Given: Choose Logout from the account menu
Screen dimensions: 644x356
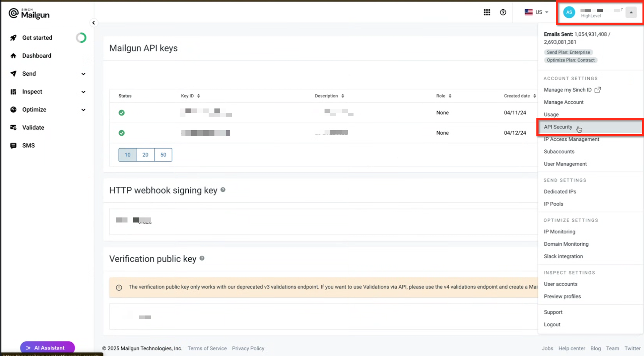Looking at the screenshot, I should [552, 324].
